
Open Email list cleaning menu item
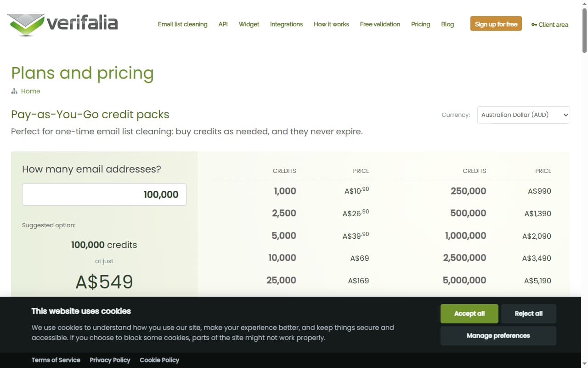(182, 24)
